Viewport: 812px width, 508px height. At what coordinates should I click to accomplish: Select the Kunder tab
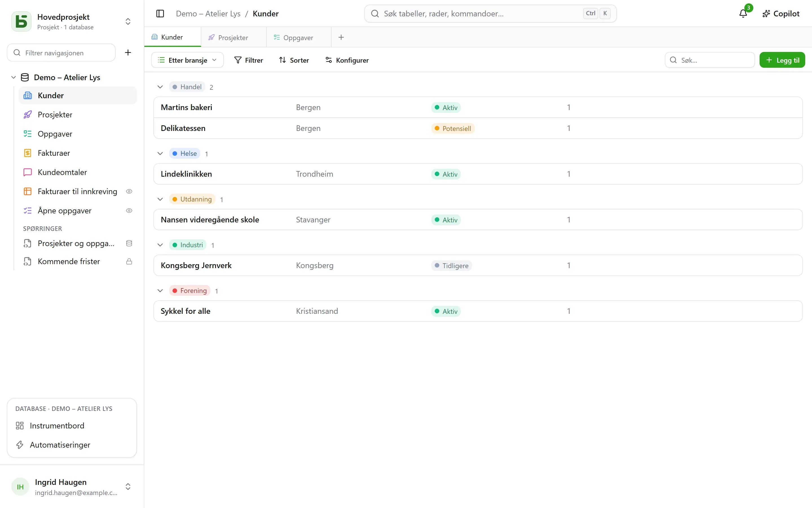[x=172, y=37]
